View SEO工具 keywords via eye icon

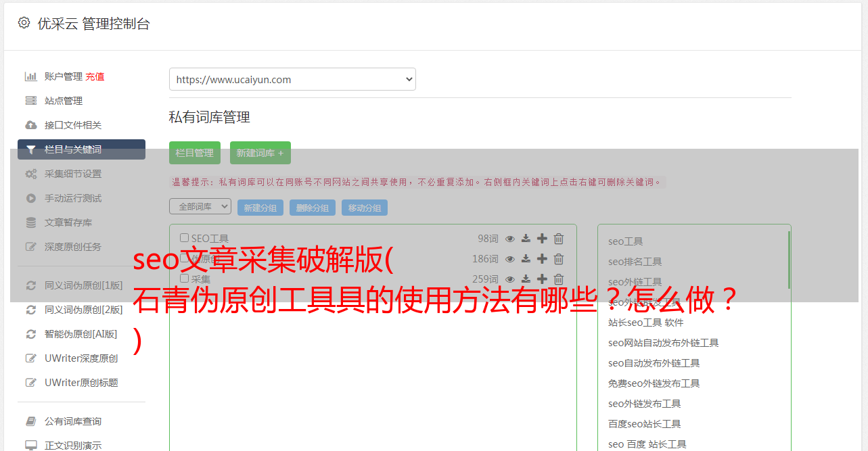510,239
